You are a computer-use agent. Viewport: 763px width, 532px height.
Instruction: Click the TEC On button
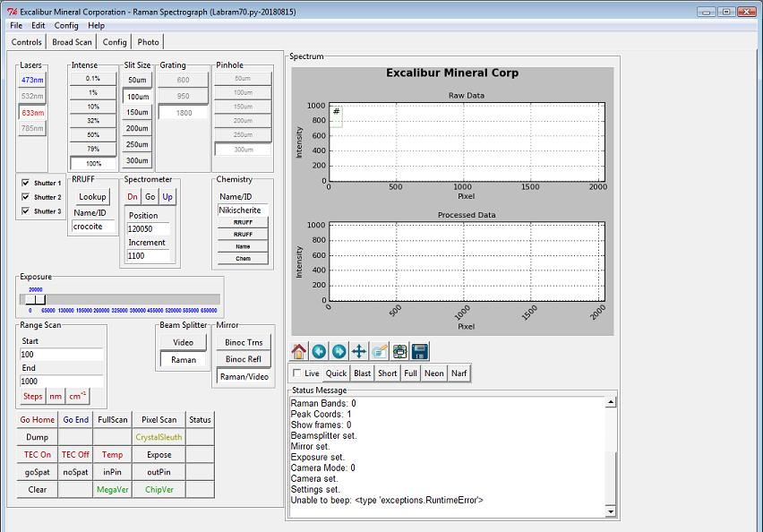point(38,455)
